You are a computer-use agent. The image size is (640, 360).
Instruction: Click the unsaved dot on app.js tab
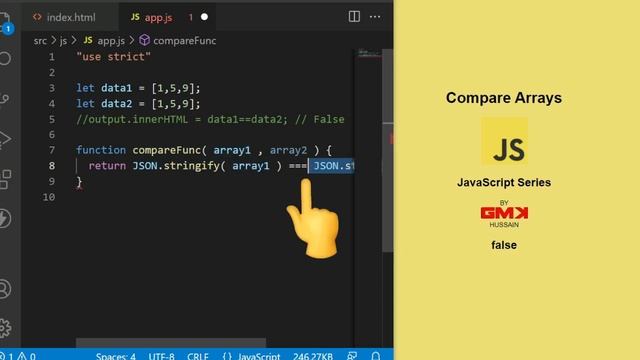point(204,17)
